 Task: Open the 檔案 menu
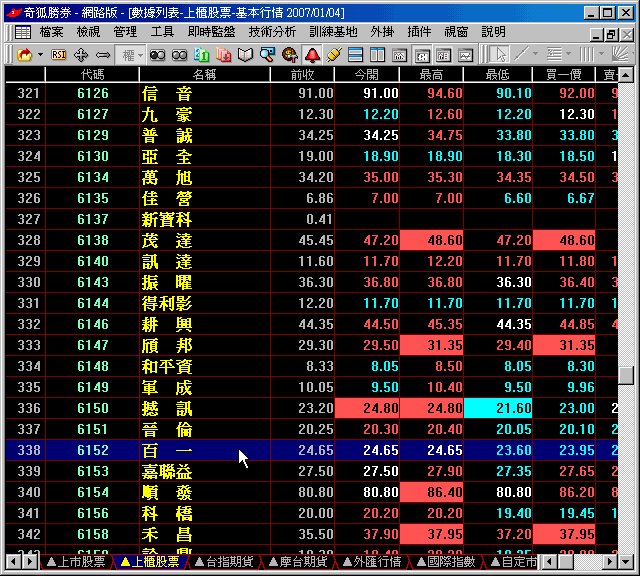point(51,32)
